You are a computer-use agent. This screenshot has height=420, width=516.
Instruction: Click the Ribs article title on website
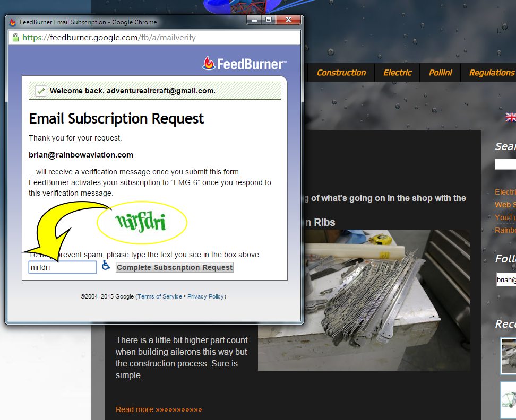(x=320, y=223)
